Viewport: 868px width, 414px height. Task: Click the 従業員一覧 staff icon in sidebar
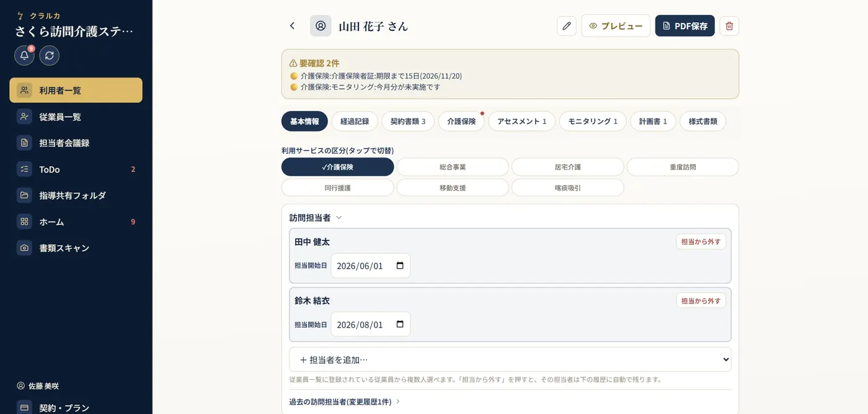pyautogui.click(x=24, y=117)
